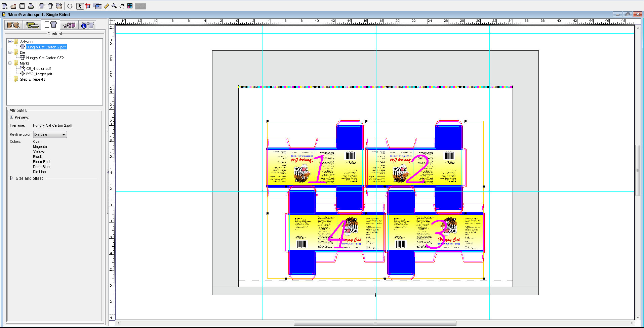The image size is (644, 328).
Task: Add artwork with the filled shirt toolbar icon
Action: click(x=42, y=6)
